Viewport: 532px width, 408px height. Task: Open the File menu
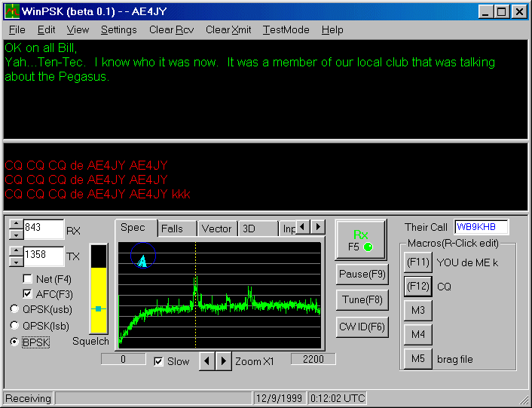pyautogui.click(x=17, y=30)
